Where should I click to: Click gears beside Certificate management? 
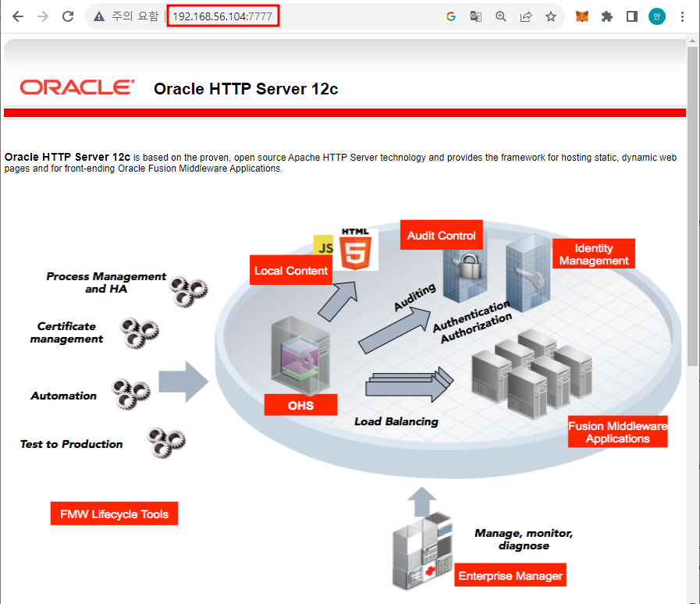(139, 332)
